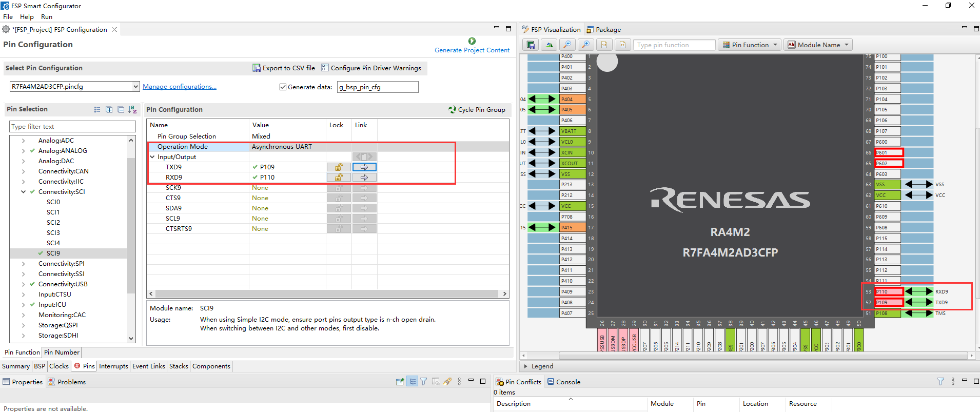The height and width of the screenshot is (412, 980).
Task: Click fit to width toolbar icon
Action: coord(622,45)
